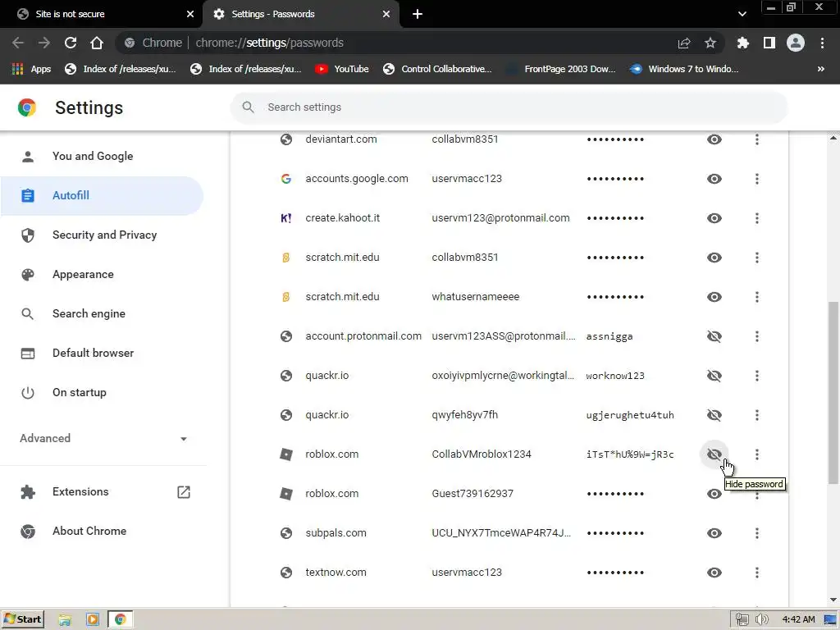The height and width of the screenshot is (630, 840).
Task: Open more actions for CollabVMroblox1234 row
Action: pos(757,454)
